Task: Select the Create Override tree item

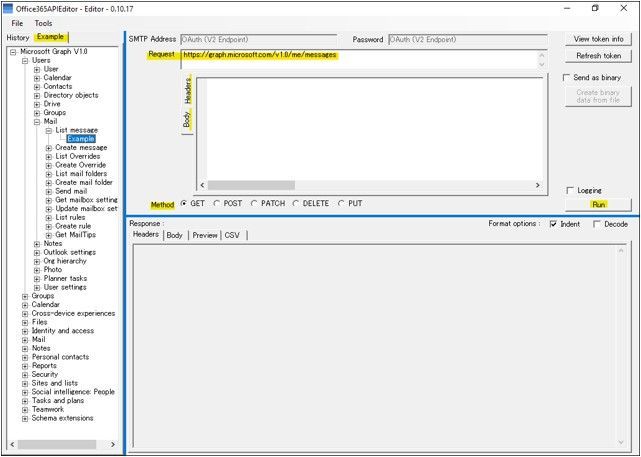Action: (81, 165)
